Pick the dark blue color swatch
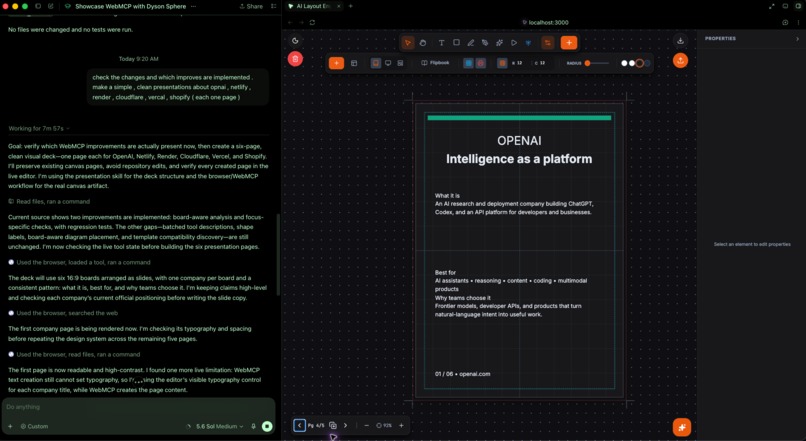 647,63
